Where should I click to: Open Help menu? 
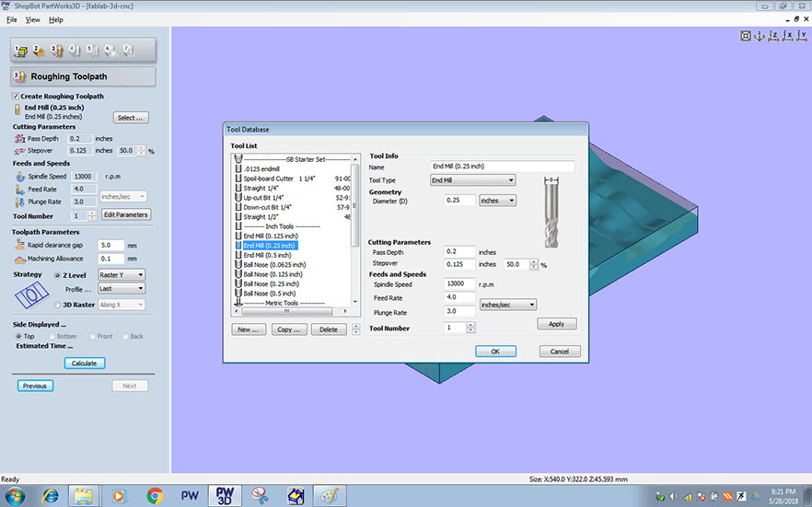pyautogui.click(x=56, y=19)
